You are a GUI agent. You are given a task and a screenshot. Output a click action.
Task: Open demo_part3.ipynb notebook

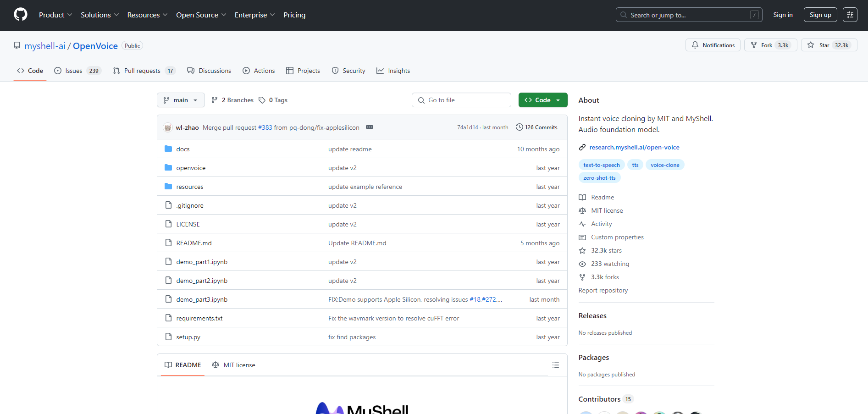pos(202,299)
